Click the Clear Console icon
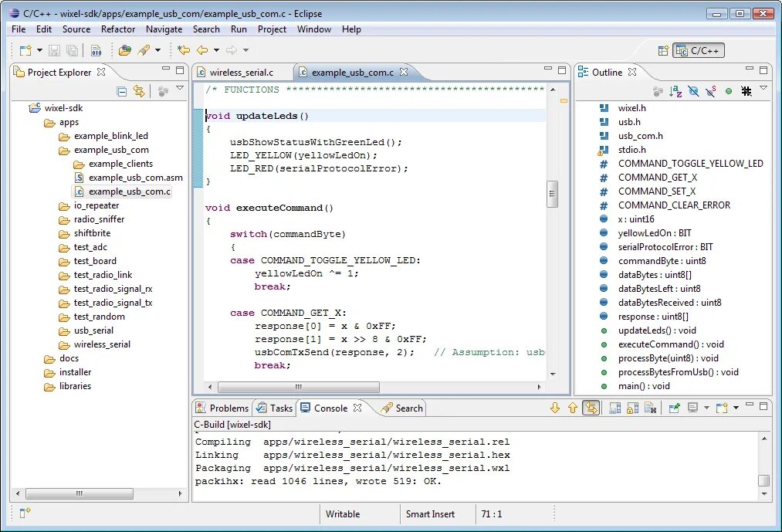Screen dimensions: 782x532 coord(650,408)
